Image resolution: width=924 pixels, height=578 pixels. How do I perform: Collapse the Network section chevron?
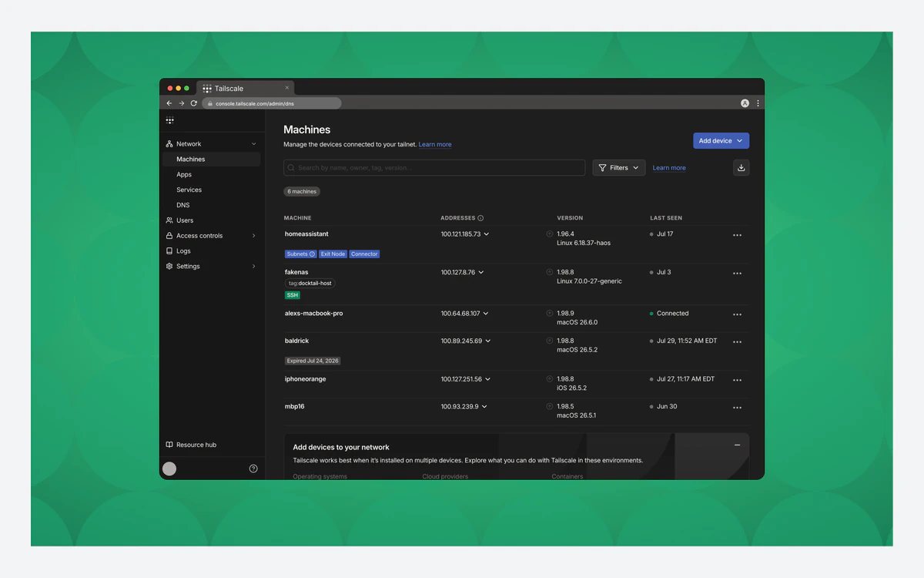click(254, 144)
